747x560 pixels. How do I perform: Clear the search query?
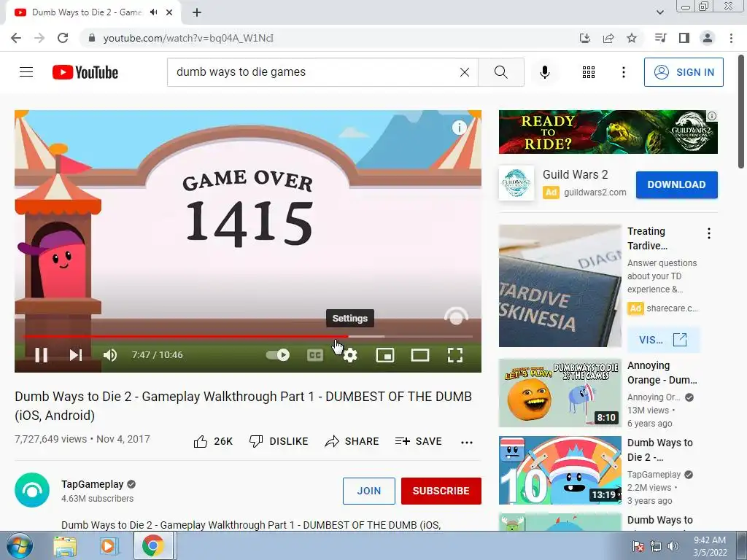pos(465,72)
